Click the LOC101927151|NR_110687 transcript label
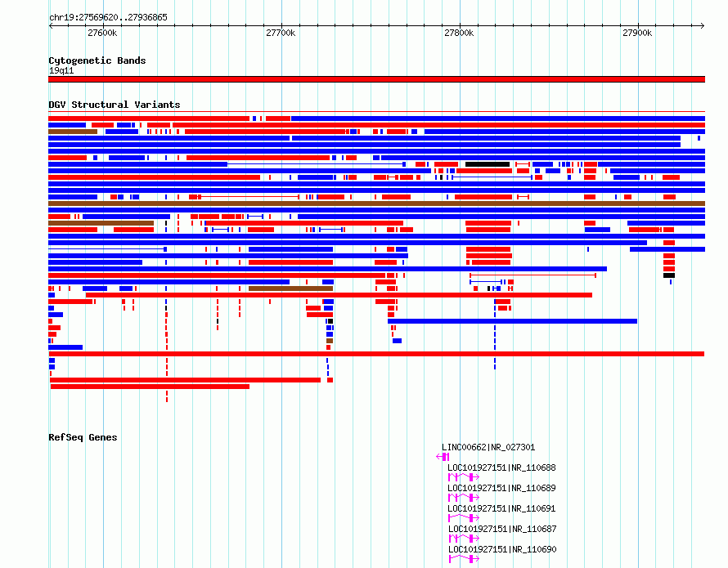This screenshot has width=728, height=568. click(x=502, y=529)
